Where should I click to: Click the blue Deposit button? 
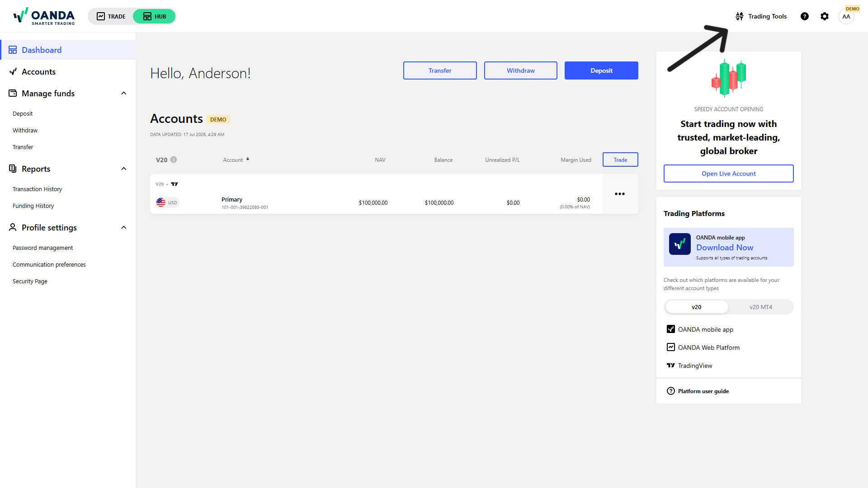click(601, 70)
